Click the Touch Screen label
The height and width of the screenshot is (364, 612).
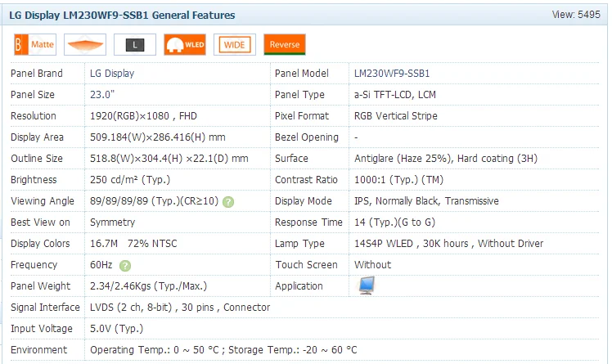pos(306,265)
